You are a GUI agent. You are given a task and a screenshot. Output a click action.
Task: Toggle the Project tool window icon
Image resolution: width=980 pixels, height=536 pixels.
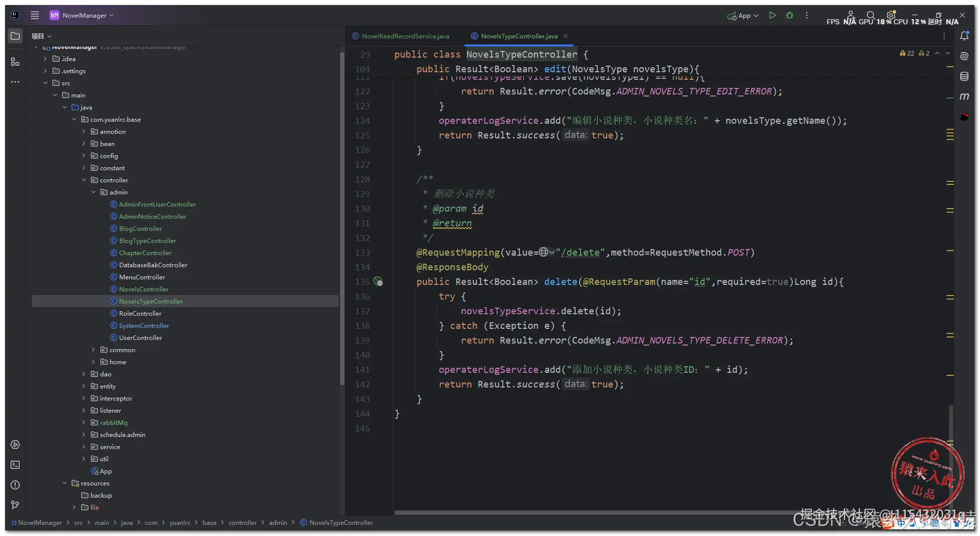[x=15, y=36]
